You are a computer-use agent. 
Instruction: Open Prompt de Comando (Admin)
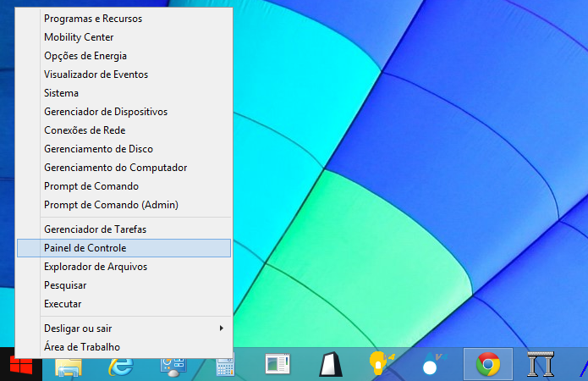pos(124,205)
